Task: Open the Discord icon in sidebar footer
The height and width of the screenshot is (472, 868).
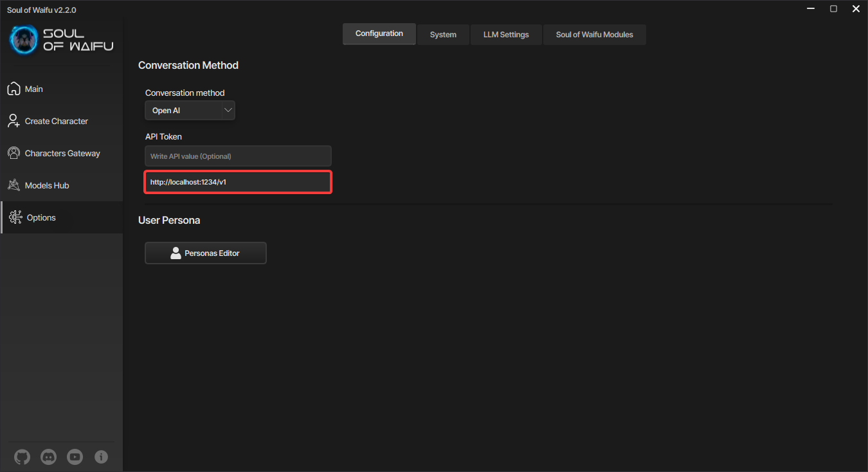Action: click(48, 457)
